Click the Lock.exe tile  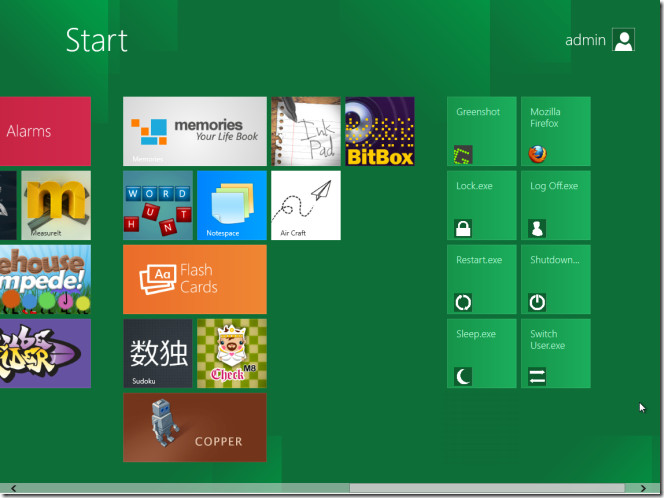481,205
